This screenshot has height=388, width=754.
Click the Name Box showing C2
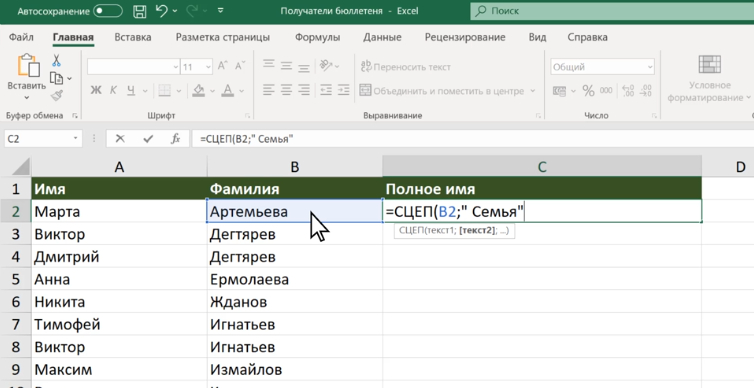42,139
